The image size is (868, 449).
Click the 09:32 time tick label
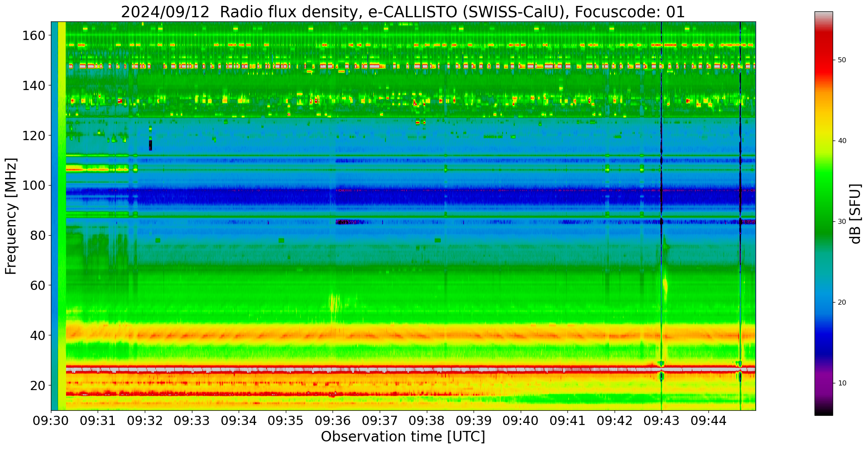coord(145,420)
